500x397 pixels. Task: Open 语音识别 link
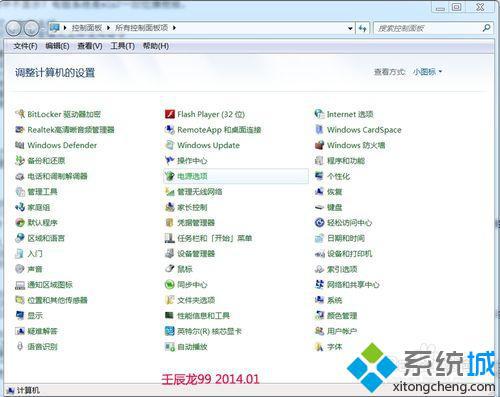(42, 347)
